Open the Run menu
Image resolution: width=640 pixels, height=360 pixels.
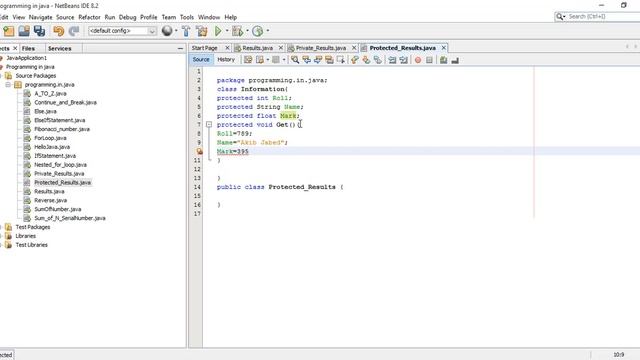tap(110, 17)
